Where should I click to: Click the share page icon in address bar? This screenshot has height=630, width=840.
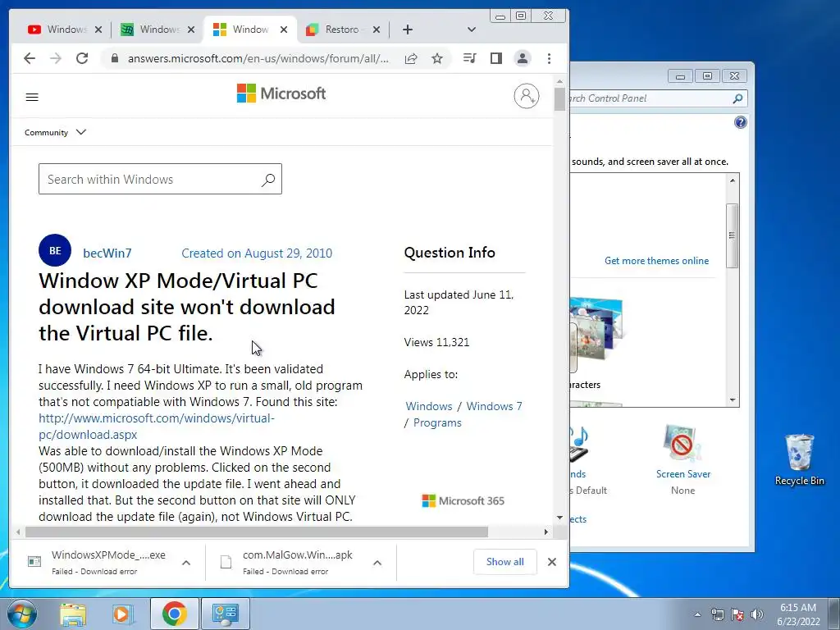tap(411, 58)
